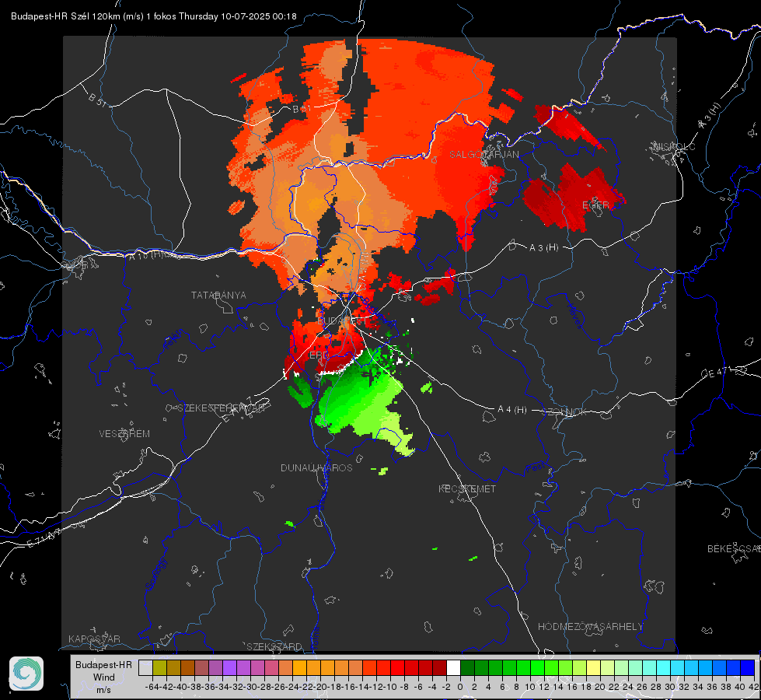Image resolution: width=761 pixels, height=700 pixels.
Task: Click the map title 'Budapest-HR Szél 120km (m/s)'
Action: 77,16
